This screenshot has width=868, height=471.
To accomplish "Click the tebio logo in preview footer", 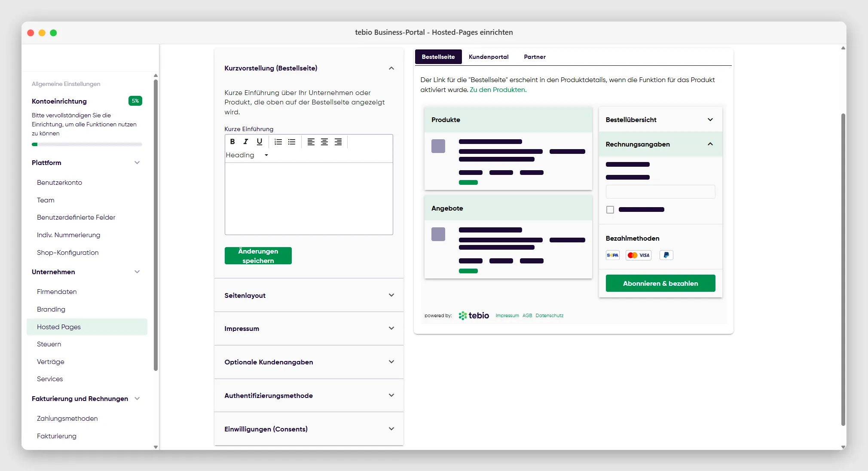I will tap(474, 315).
